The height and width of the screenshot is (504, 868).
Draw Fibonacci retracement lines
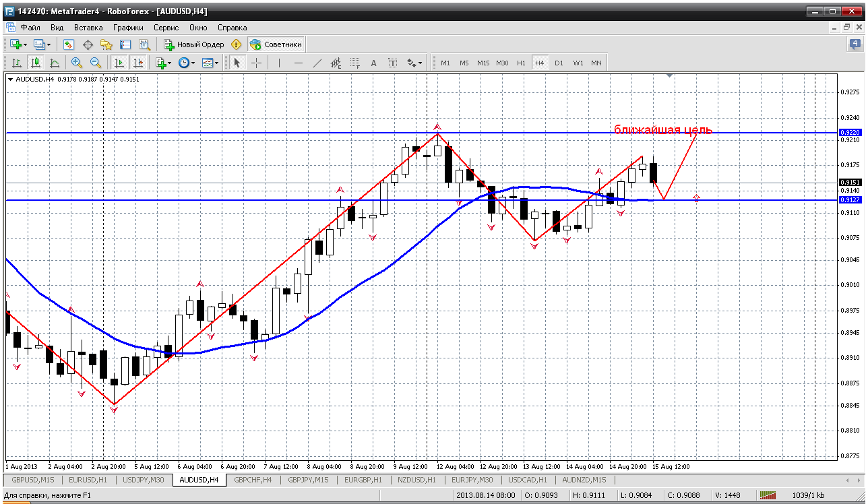click(355, 63)
